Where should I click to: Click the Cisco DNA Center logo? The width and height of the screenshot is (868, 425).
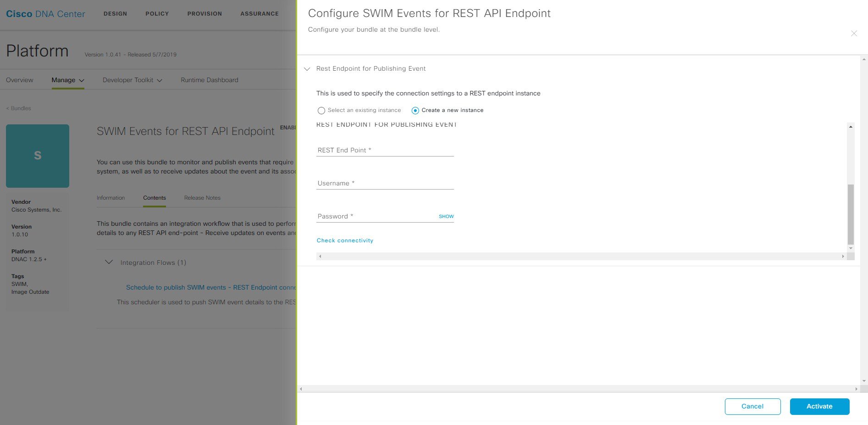tap(45, 14)
